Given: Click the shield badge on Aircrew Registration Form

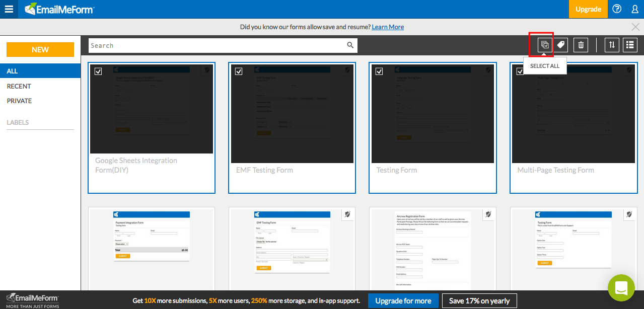Looking at the screenshot, I should point(488,215).
